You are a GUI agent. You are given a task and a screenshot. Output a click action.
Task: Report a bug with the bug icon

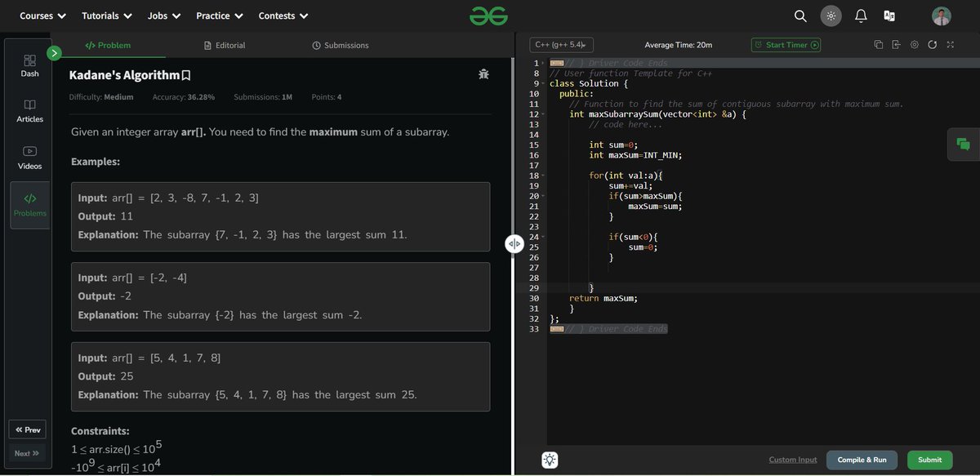click(483, 74)
